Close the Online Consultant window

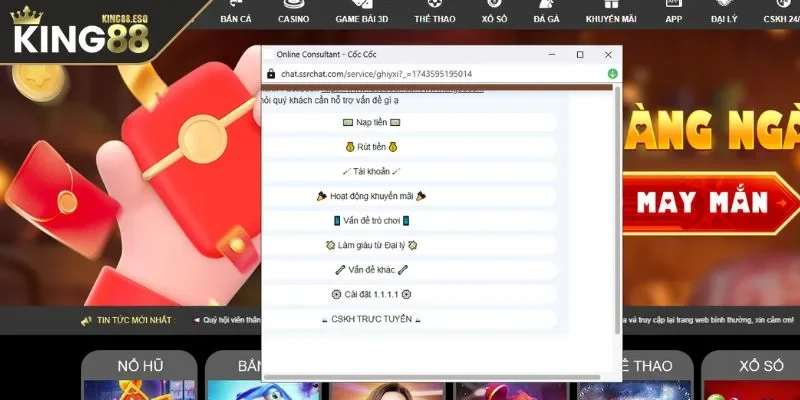608,55
